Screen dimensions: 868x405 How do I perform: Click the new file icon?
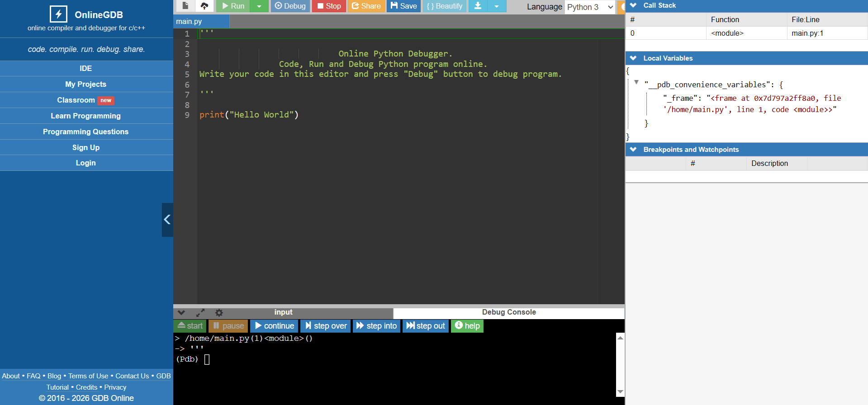pos(185,6)
